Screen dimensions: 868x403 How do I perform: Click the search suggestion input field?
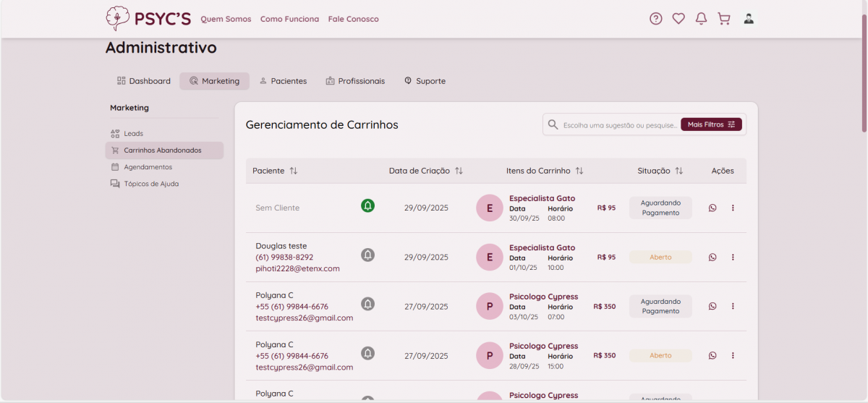click(619, 125)
